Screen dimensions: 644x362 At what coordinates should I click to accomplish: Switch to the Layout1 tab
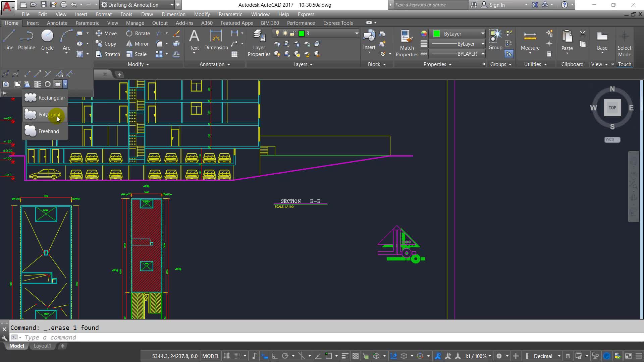tap(42, 346)
